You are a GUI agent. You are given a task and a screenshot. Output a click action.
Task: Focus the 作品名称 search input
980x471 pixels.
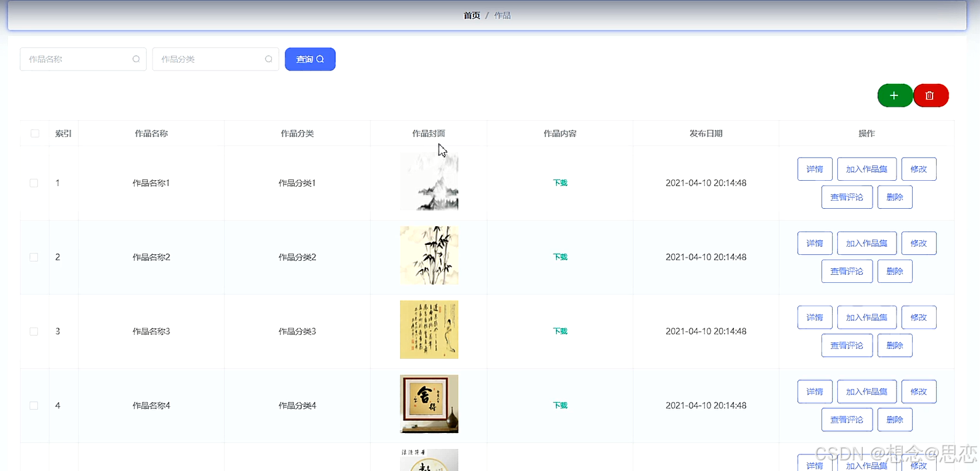(x=83, y=59)
